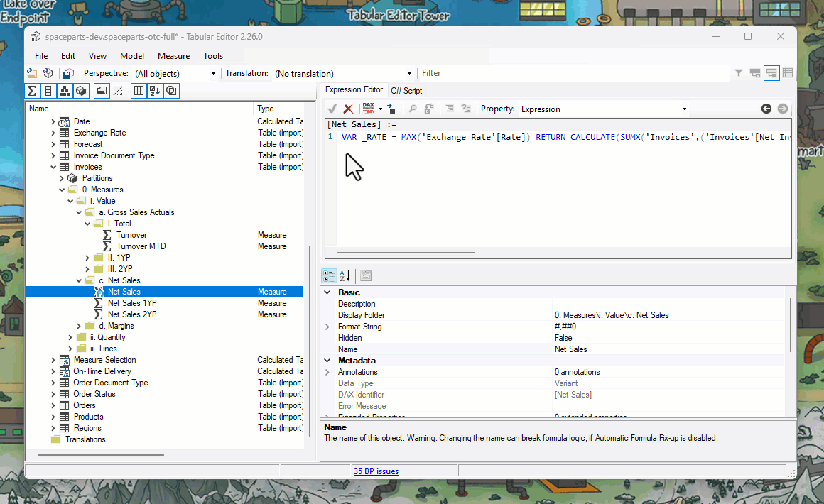Toggle the sort-alphabetically tree view icon

click(154, 90)
